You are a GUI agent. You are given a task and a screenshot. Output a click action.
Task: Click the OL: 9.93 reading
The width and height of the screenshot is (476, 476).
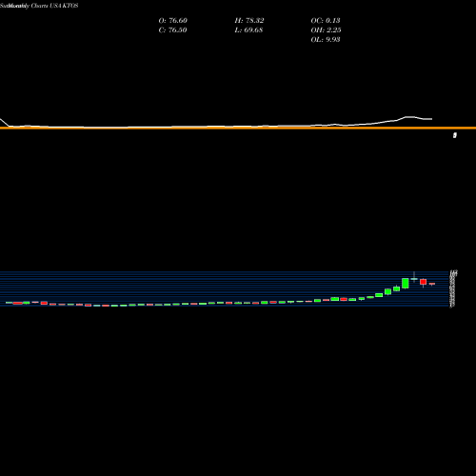(326, 40)
